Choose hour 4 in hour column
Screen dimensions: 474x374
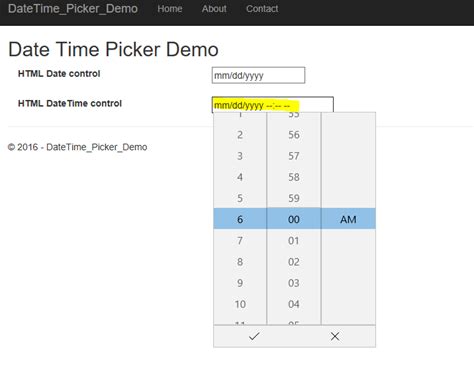(240, 177)
